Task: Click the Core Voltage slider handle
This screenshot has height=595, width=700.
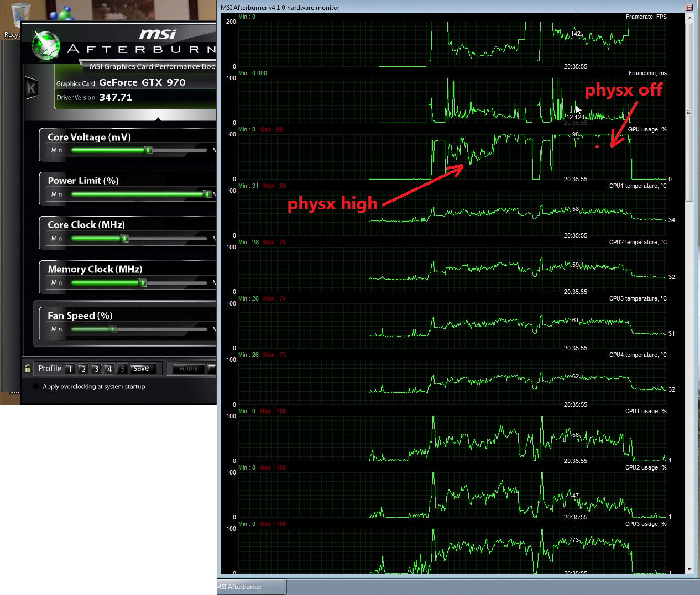Action: click(x=148, y=150)
